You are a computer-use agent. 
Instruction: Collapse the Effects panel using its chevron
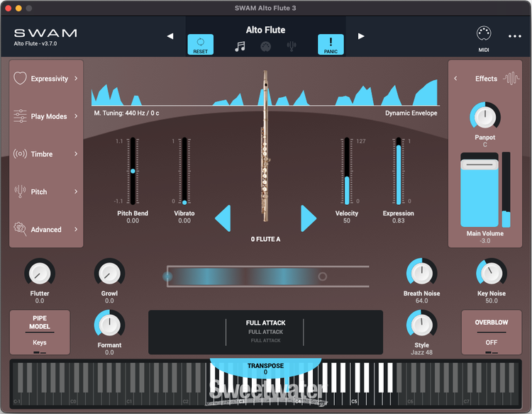pos(455,78)
